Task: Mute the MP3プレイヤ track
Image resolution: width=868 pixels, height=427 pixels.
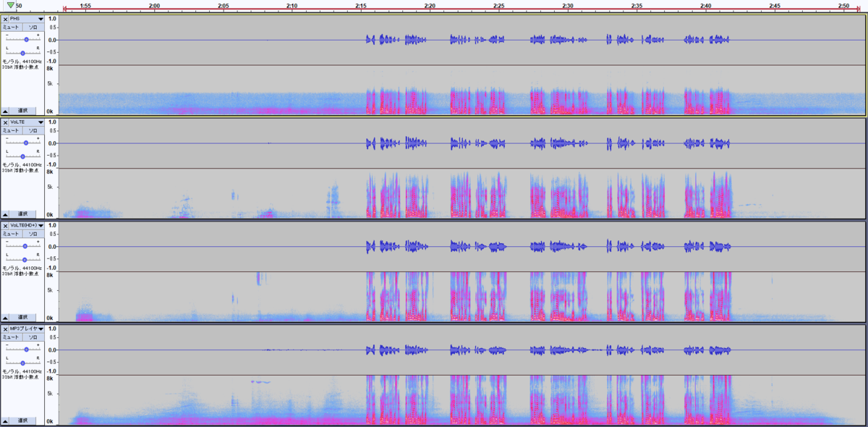Action: pos(11,337)
